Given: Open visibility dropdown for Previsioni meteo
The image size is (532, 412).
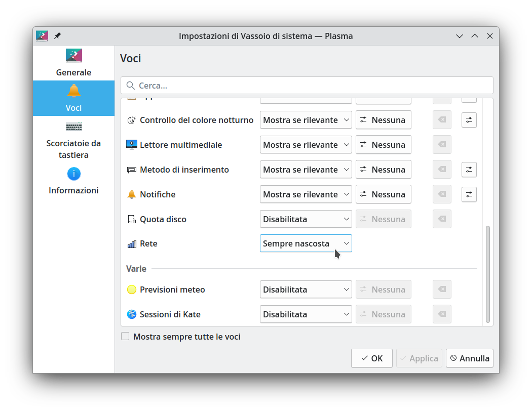Looking at the screenshot, I should click(306, 290).
